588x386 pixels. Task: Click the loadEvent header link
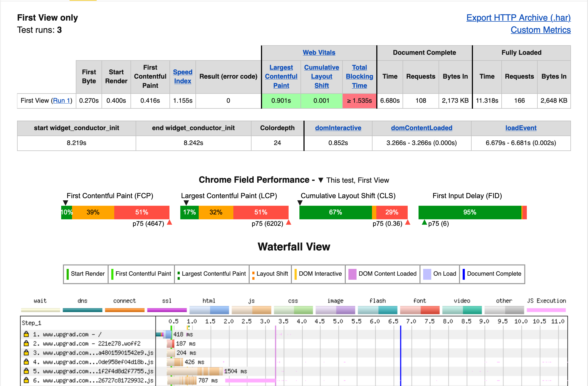[x=521, y=128]
